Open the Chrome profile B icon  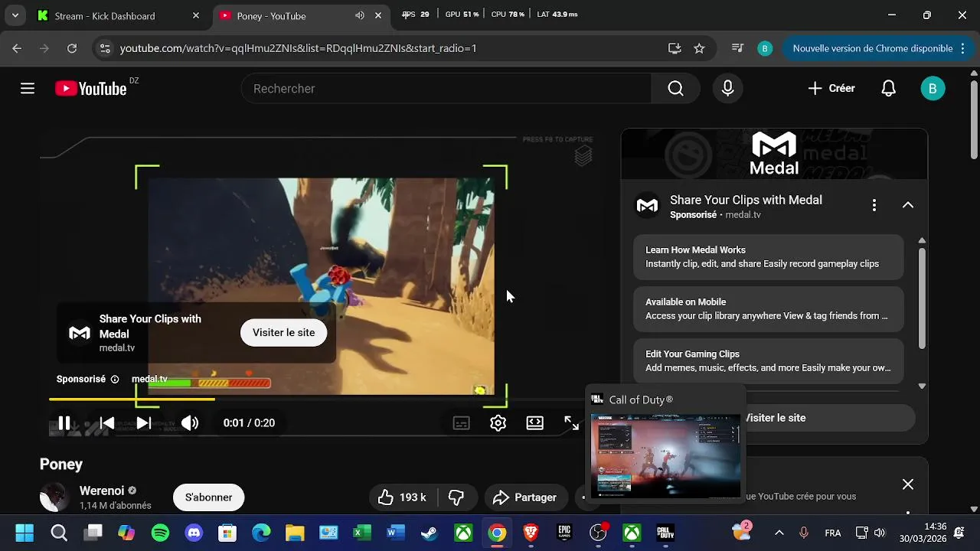click(765, 48)
